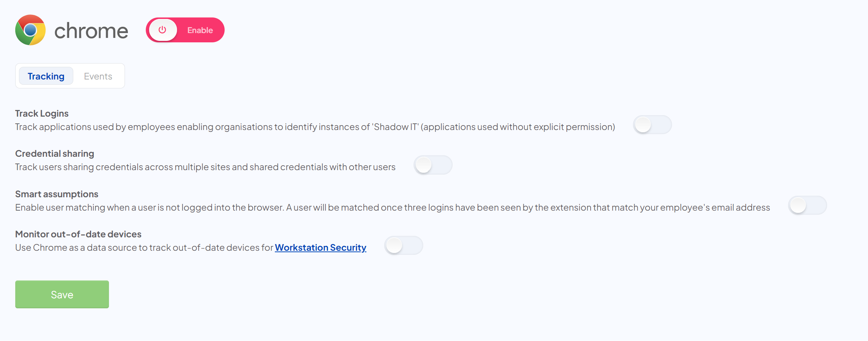The width and height of the screenshot is (868, 341).
Task: Click the Smart assumptions heading
Action: 57,194
